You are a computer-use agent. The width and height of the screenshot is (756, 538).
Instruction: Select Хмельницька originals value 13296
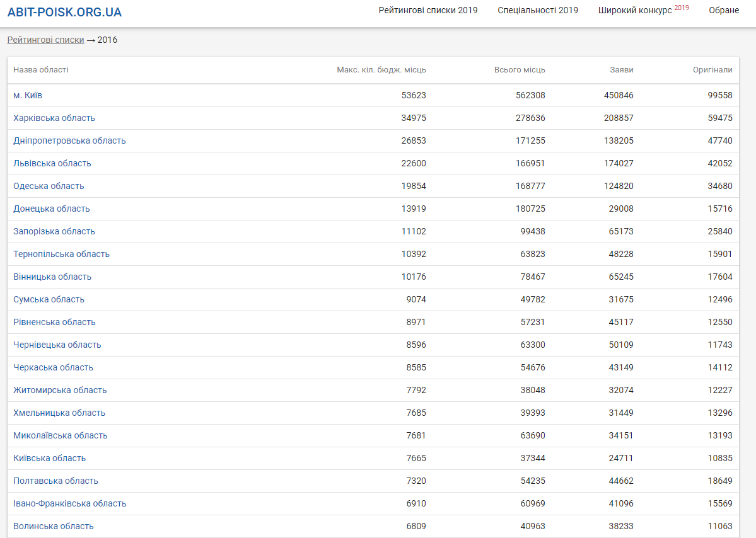720,412
